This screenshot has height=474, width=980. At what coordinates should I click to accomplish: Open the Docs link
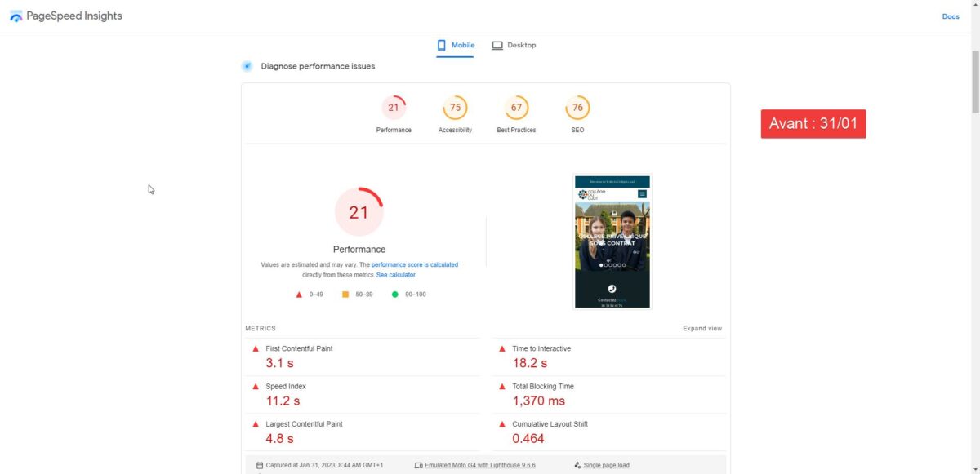[950, 16]
